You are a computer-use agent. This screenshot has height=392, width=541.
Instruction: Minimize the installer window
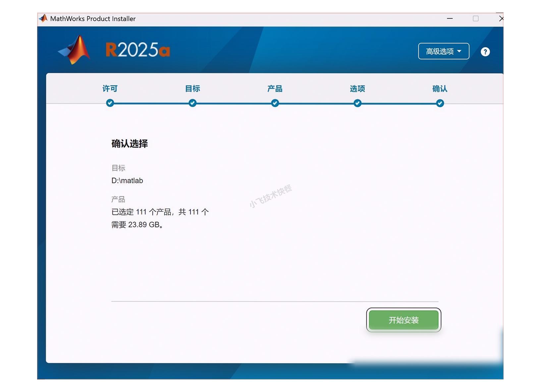(450, 19)
